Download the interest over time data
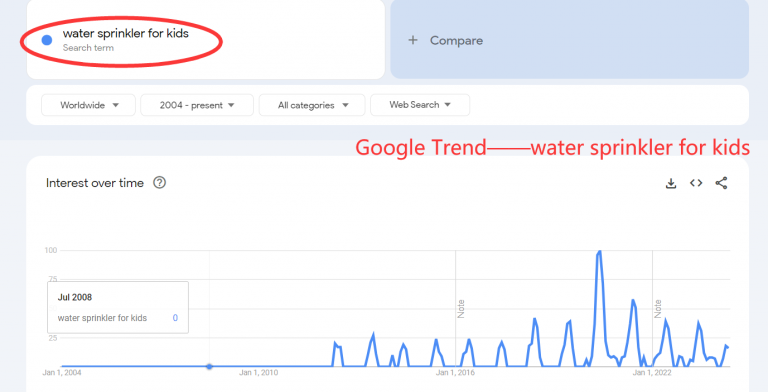This screenshot has width=768, height=392. tap(671, 183)
